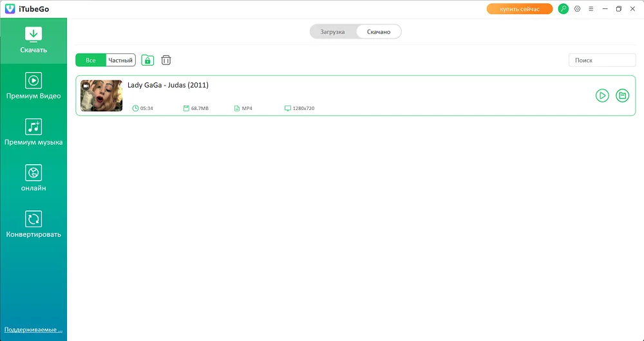Click the trash delete icon
The height and width of the screenshot is (341, 644).
tap(166, 60)
